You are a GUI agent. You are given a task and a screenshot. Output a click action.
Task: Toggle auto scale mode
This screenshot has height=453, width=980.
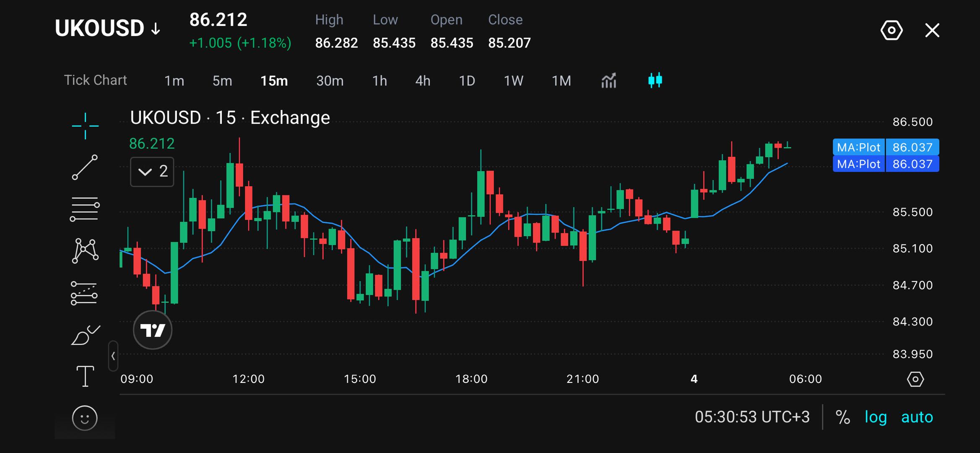pos(917,417)
